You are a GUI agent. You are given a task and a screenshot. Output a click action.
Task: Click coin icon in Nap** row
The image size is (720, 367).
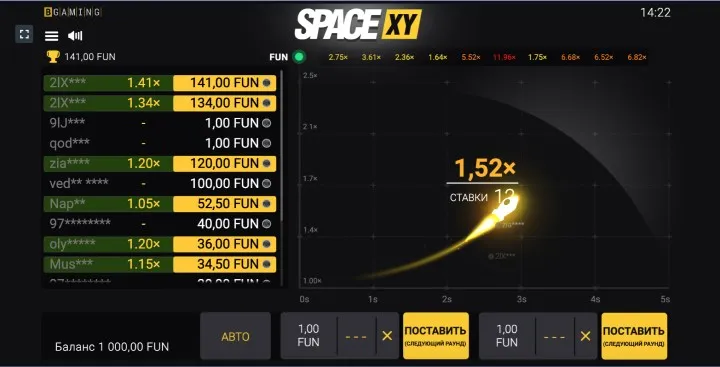(x=266, y=204)
